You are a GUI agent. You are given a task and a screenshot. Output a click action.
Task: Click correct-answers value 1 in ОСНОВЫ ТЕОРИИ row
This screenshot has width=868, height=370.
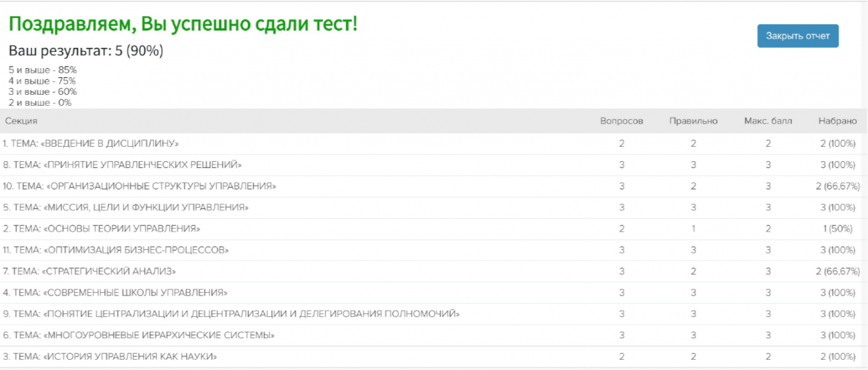click(693, 229)
